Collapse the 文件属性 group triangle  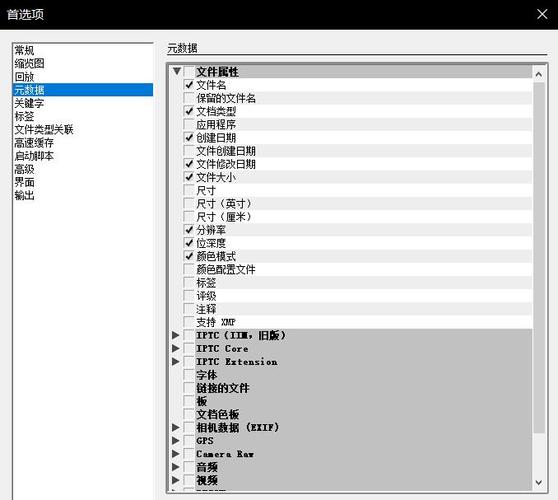[177, 71]
